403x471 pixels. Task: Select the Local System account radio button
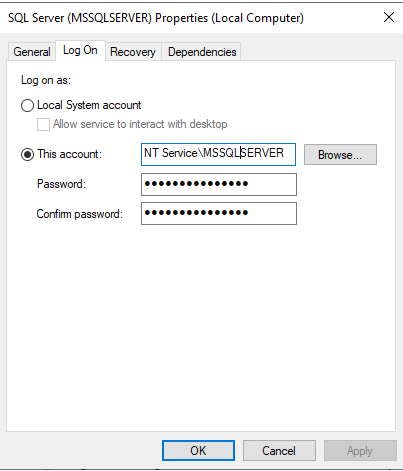click(x=27, y=105)
